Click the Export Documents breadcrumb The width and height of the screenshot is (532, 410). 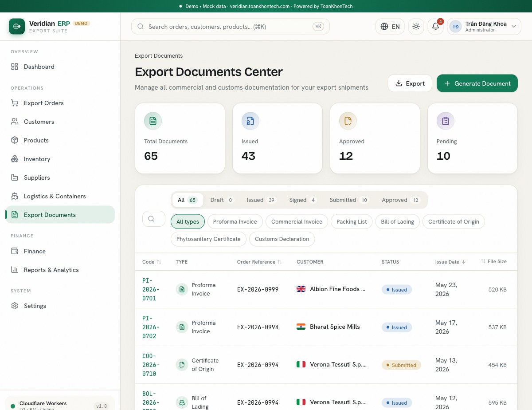click(159, 56)
